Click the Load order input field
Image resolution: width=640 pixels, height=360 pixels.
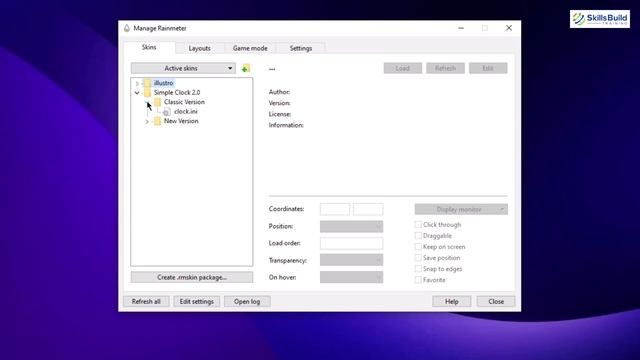pos(351,243)
